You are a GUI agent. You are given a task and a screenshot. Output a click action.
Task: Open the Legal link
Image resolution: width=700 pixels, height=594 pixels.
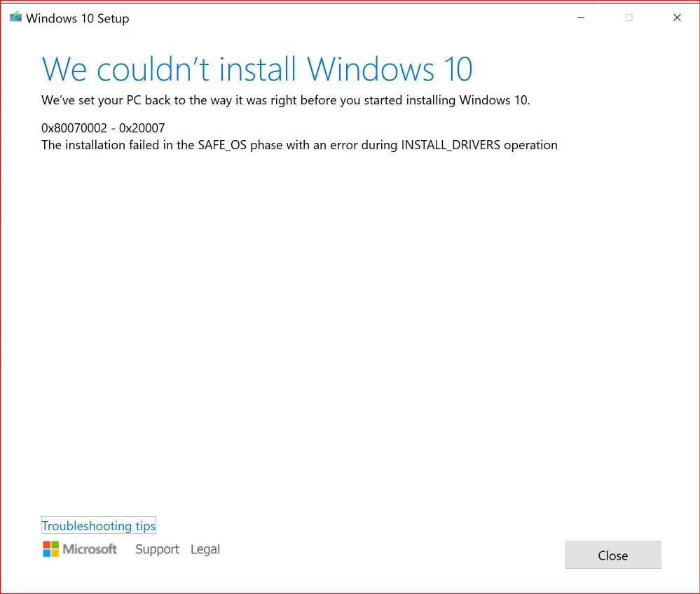click(205, 549)
